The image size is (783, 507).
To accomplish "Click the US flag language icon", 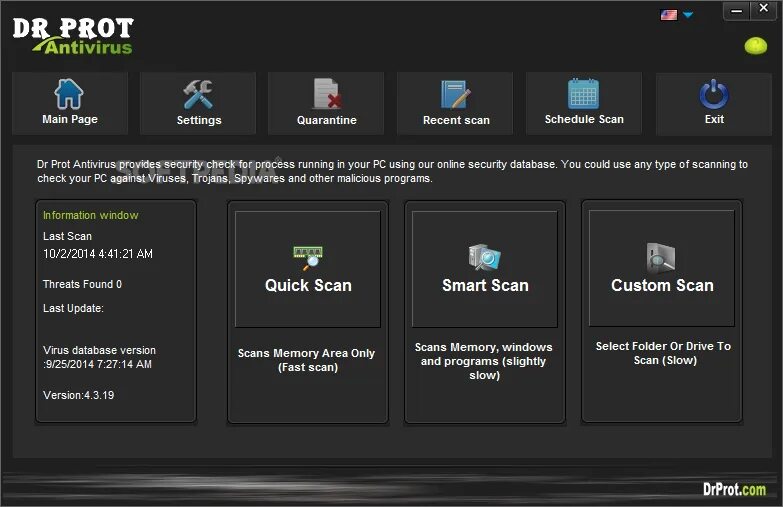I will 669,15.
